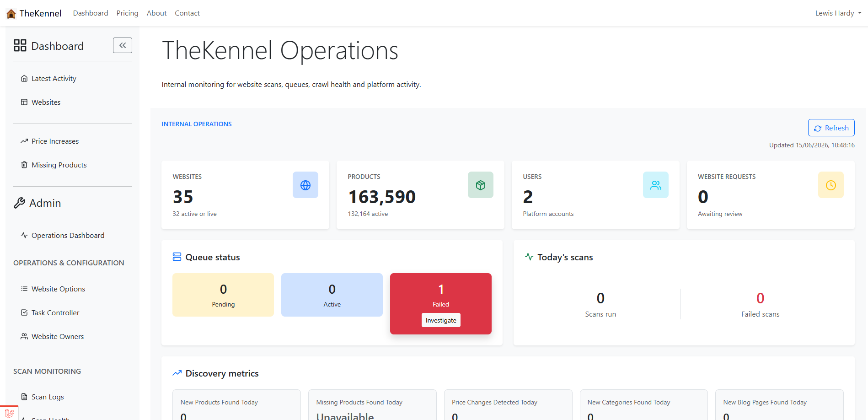The width and height of the screenshot is (868, 420).
Task: Click the 'Failed scans' label
Action: (x=760, y=314)
